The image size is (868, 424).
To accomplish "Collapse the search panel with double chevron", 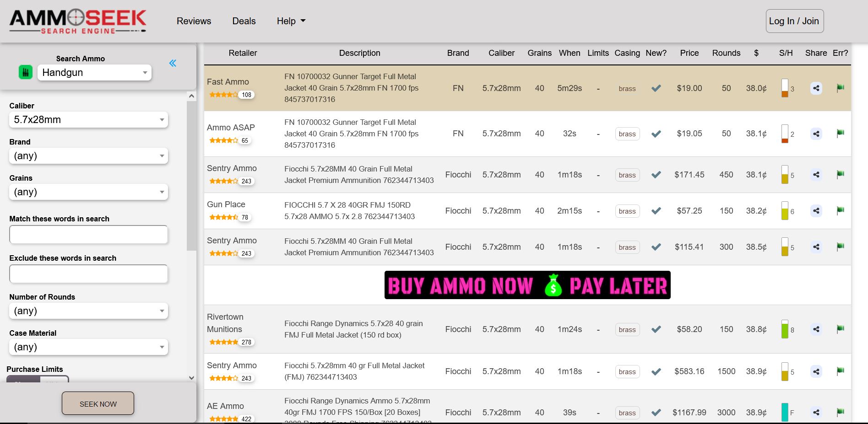I will pyautogui.click(x=173, y=63).
